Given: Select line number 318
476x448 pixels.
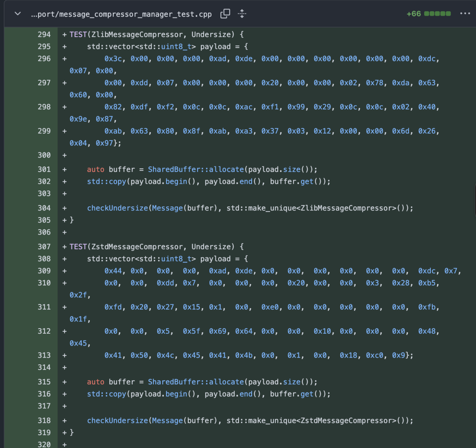Looking at the screenshot, I should 44,421.
